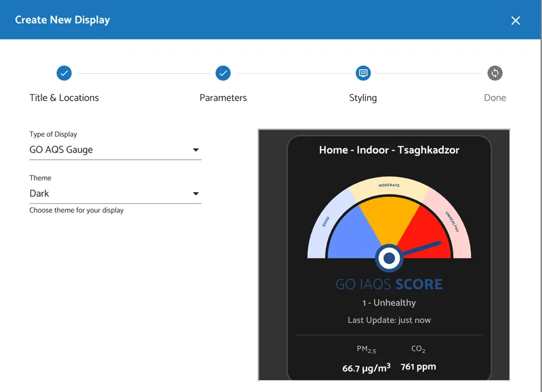Click the 'Home - Indoor - Tsaghkadzor' preview title
The height and width of the screenshot is (392, 542).
click(389, 150)
